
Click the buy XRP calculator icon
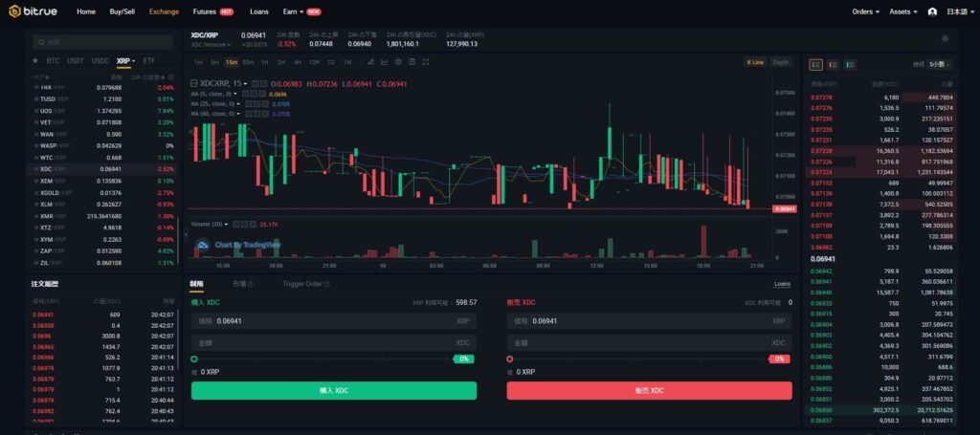click(x=194, y=372)
